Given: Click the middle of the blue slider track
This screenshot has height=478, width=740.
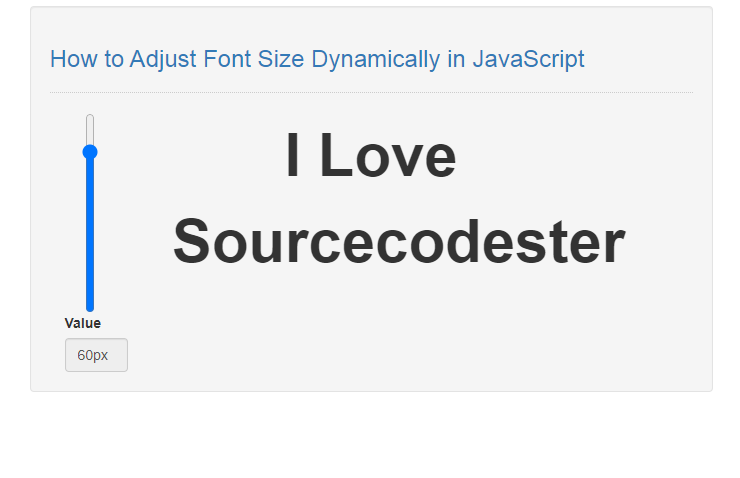Looking at the screenshot, I should pyautogui.click(x=90, y=232).
